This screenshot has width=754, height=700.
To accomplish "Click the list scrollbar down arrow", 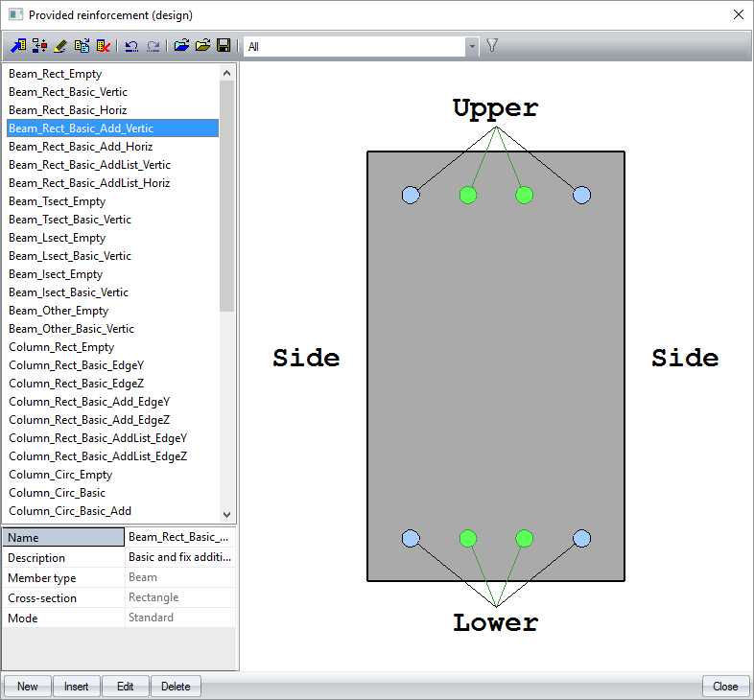I will [x=227, y=514].
